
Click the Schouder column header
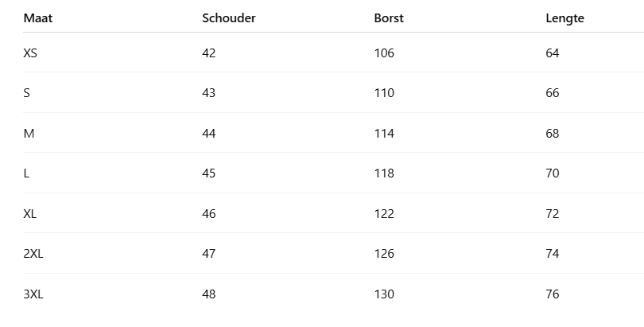click(x=229, y=18)
